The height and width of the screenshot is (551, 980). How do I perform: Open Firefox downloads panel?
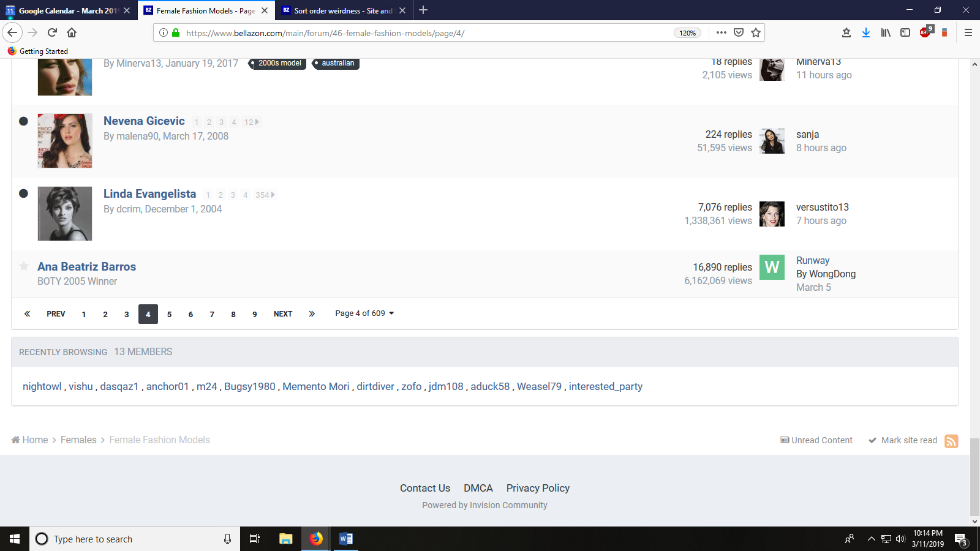pos(865,33)
